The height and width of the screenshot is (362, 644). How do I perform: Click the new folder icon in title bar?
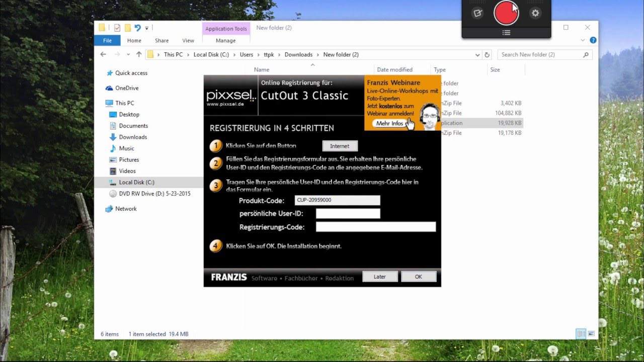pos(128,28)
